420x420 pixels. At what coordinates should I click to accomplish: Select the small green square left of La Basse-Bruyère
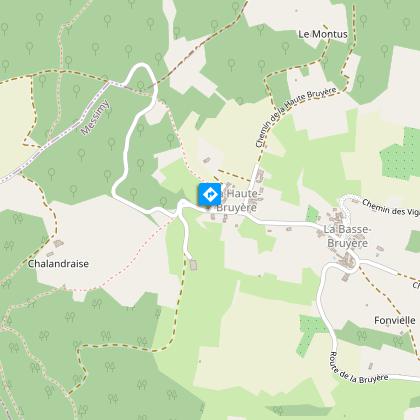(x=312, y=214)
